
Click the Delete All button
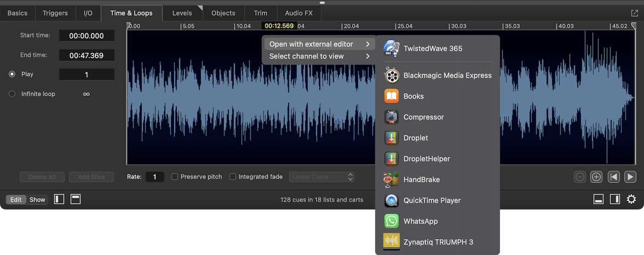[42, 177]
